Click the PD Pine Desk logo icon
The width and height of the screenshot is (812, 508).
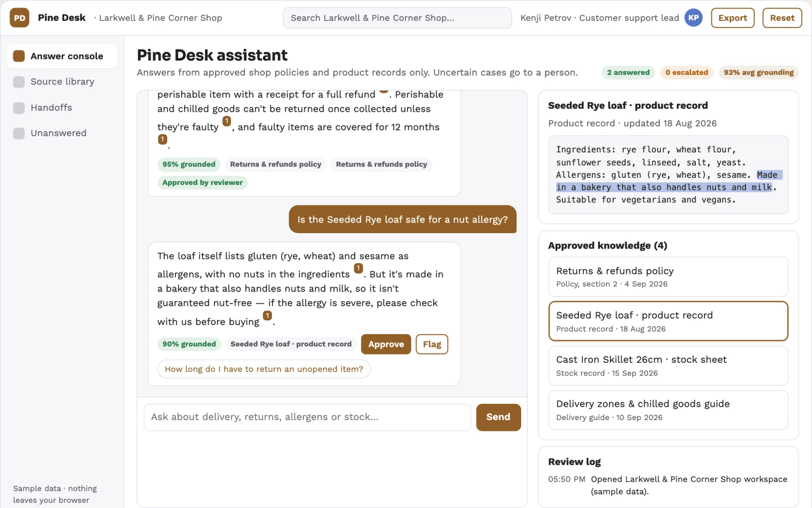[x=19, y=18]
